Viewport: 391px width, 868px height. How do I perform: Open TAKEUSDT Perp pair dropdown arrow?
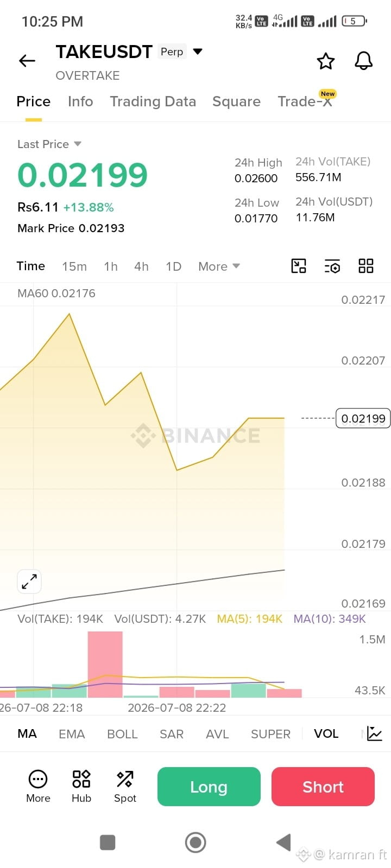pyautogui.click(x=198, y=52)
